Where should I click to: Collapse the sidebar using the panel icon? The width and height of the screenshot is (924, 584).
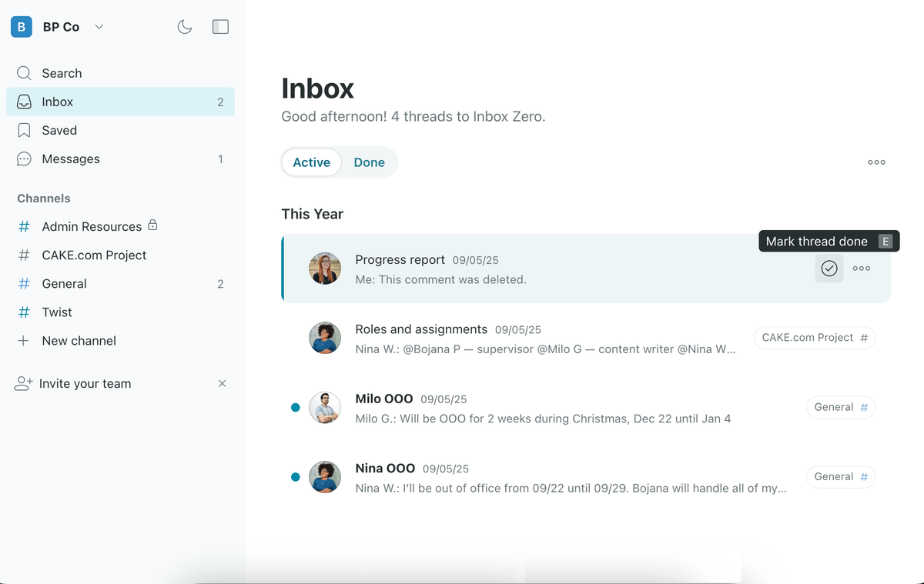pos(220,27)
